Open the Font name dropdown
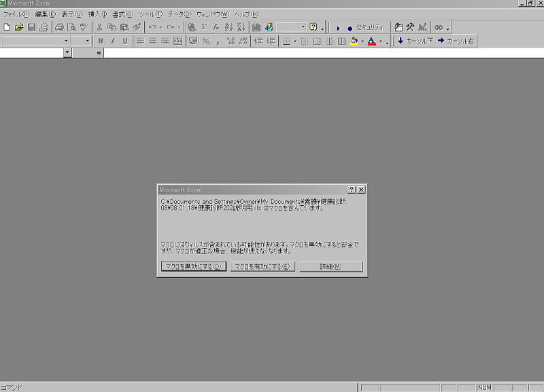Screen dimensions: 544x392 pos(66,41)
